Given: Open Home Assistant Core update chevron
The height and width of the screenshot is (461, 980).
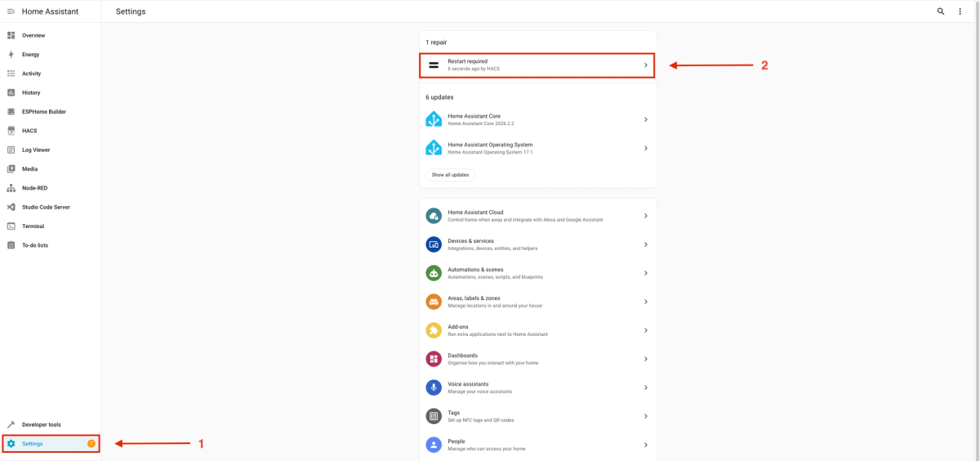Looking at the screenshot, I should pos(646,119).
